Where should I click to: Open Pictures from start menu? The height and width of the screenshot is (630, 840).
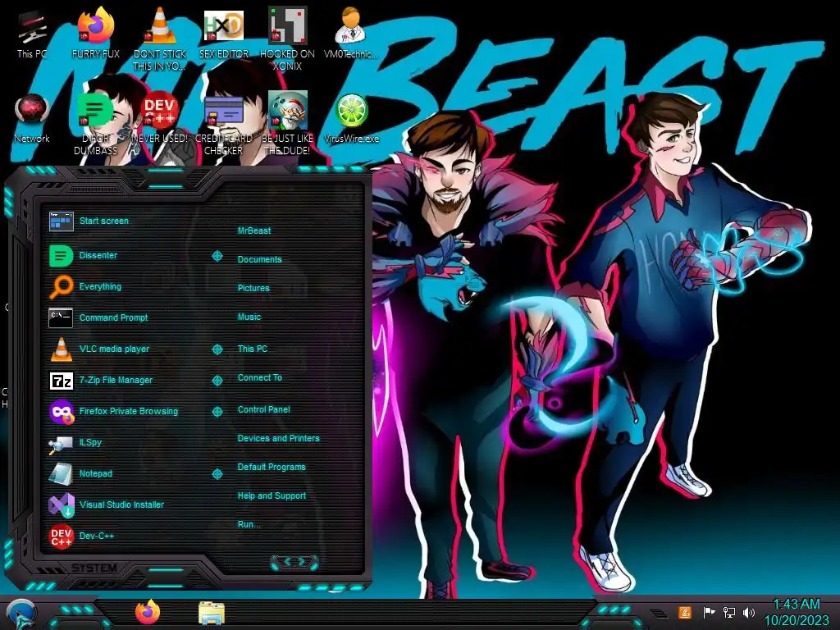point(253,288)
